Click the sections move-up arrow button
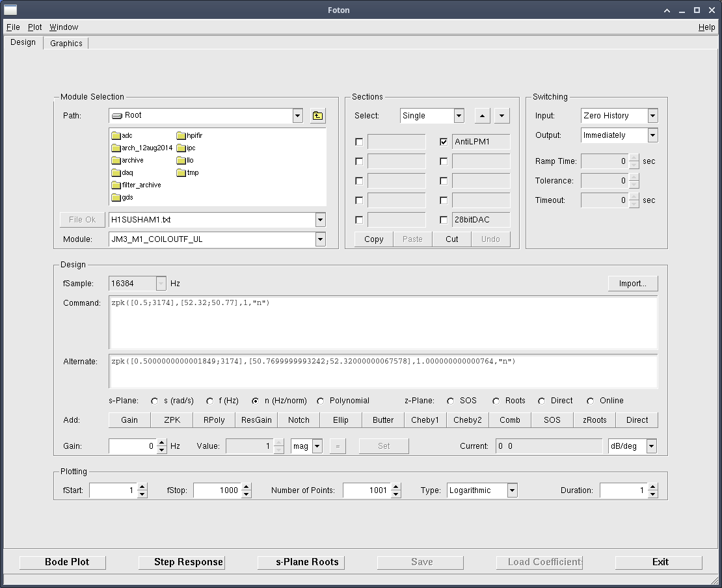The width and height of the screenshot is (722, 588). pos(481,116)
